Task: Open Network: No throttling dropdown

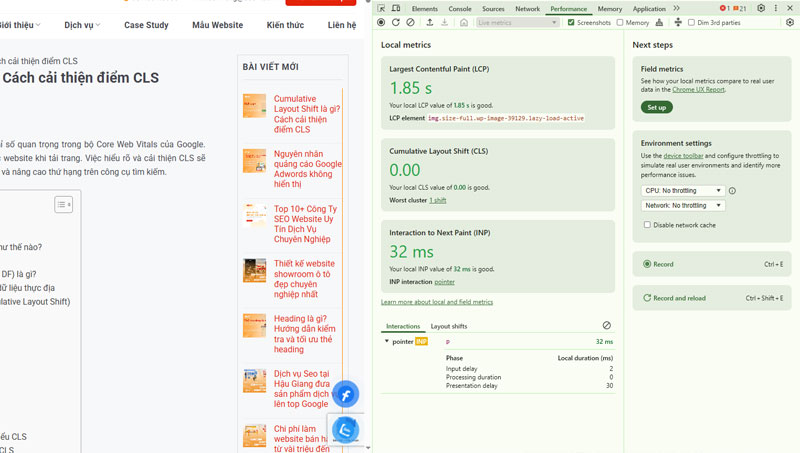Action: click(683, 206)
